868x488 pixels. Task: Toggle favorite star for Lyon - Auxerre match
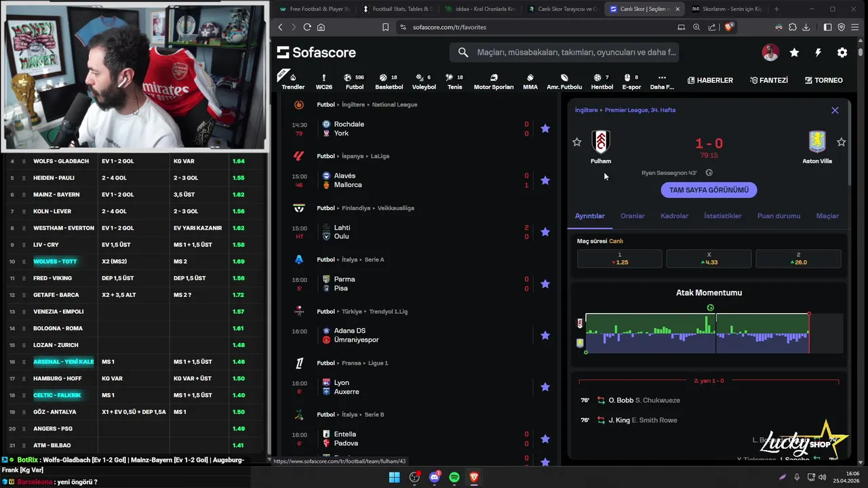[545, 387]
